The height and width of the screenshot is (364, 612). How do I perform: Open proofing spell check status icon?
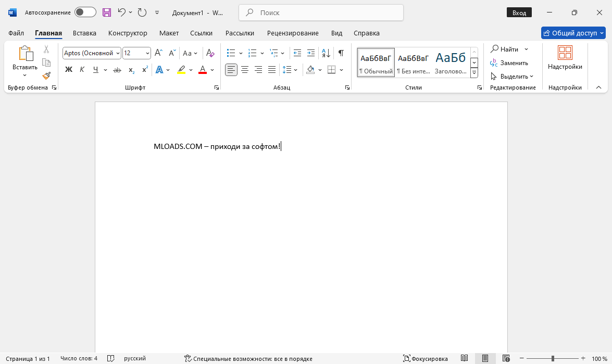click(x=111, y=358)
